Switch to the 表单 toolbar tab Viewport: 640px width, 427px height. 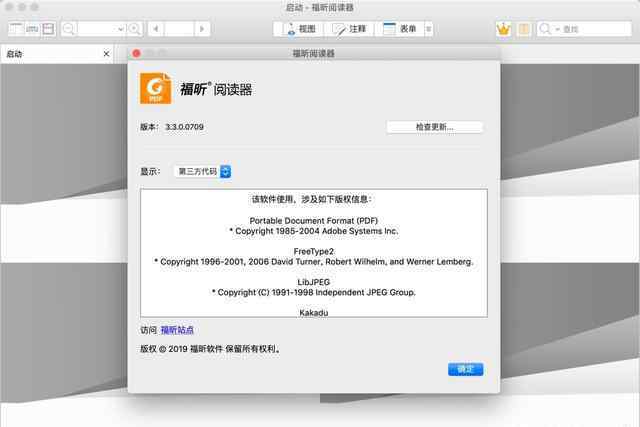[x=400, y=29]
